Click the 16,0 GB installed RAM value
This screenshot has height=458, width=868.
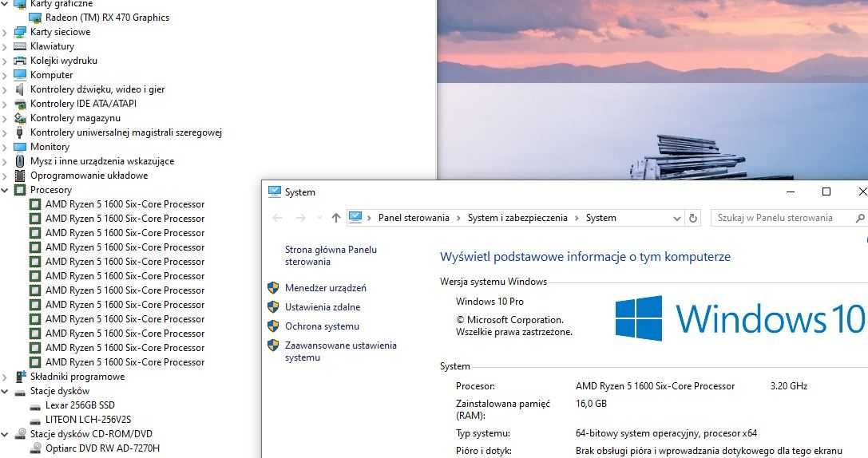click(x=591, y=403)
